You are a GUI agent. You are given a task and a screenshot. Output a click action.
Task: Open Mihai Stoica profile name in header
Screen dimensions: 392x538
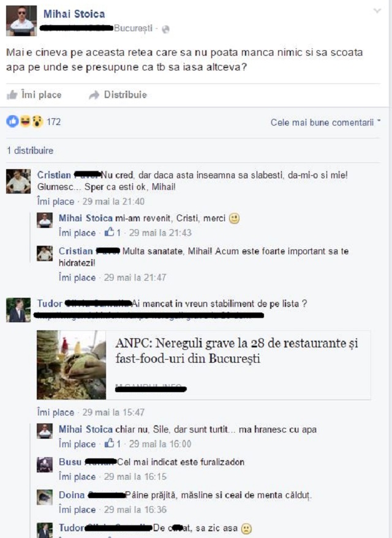[74, 14]
